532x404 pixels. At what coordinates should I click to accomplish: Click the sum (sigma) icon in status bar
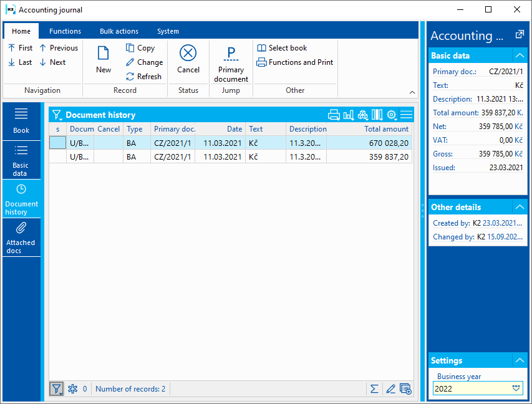pos(374,389)
